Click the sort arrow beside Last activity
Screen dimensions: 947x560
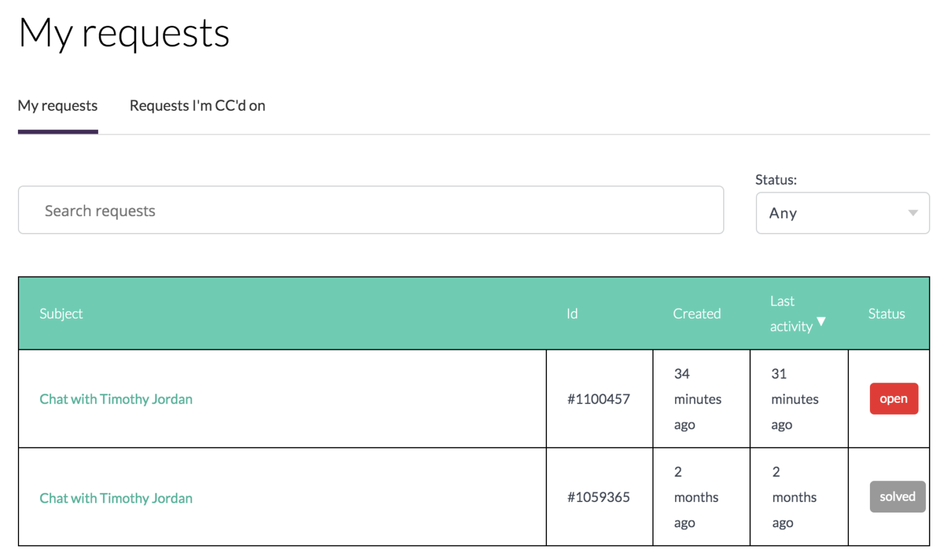(821, 322)
